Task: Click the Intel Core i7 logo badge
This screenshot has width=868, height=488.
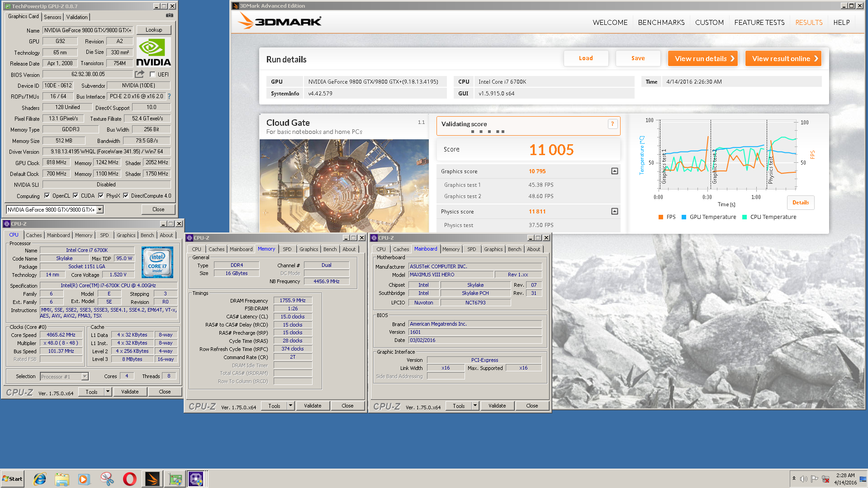Action: point(157,262)
